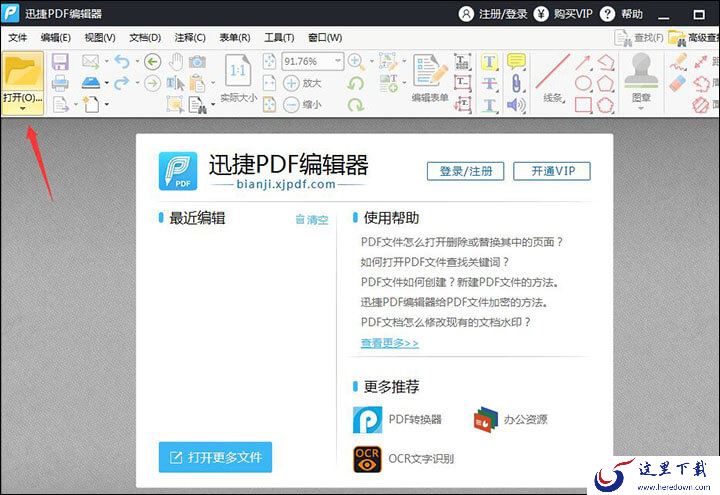720x495 pixels.
Task: Open the 视图(V) menu
Action: [100, 38]
